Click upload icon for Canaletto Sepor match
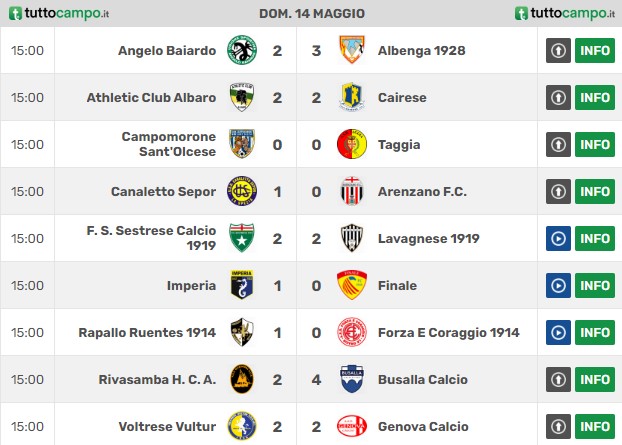Viewport: 622px width, 445px height. tap(558, 192)
